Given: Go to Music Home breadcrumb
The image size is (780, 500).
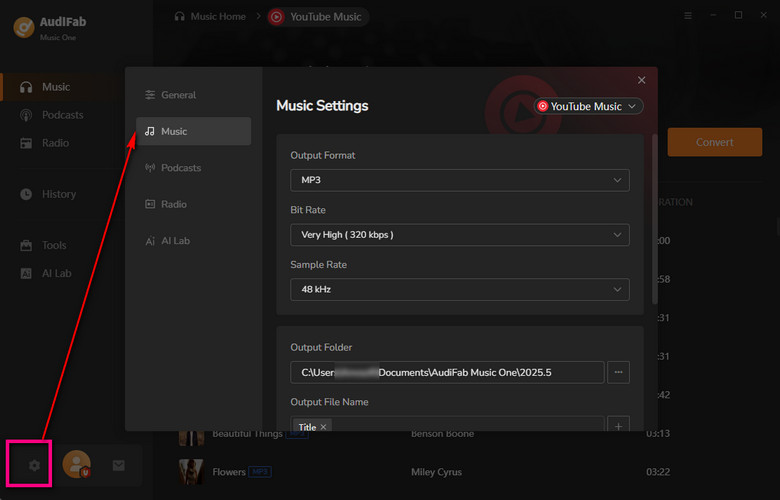Looking at the screenshot, I should (218, 16).
